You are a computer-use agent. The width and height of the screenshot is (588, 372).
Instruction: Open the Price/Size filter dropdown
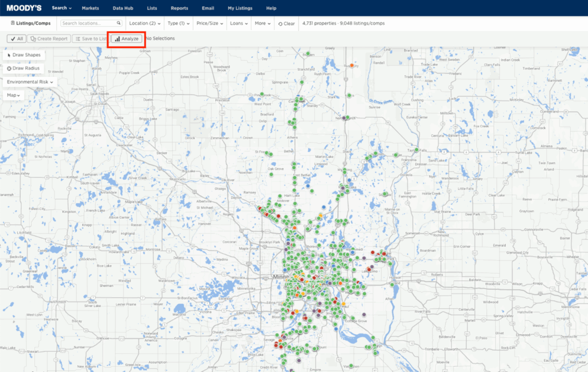click(x=210, y=24)
